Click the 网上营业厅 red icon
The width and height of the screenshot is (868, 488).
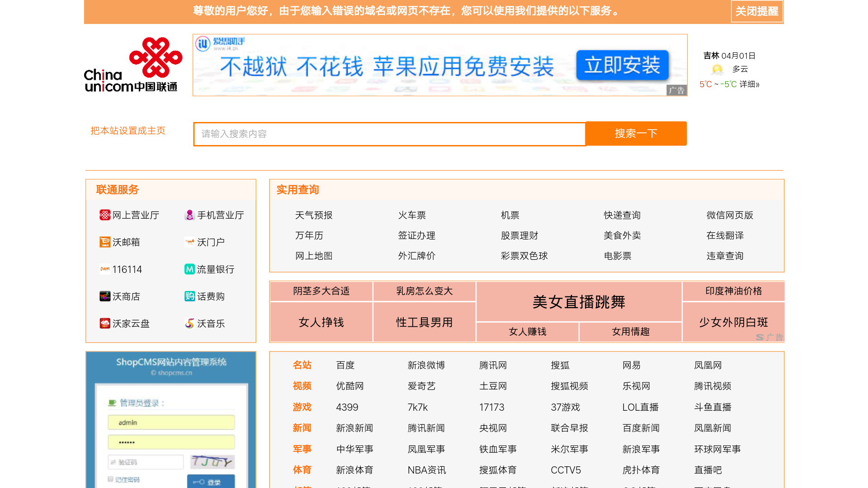pyautogui.click(x=105, y=215)
